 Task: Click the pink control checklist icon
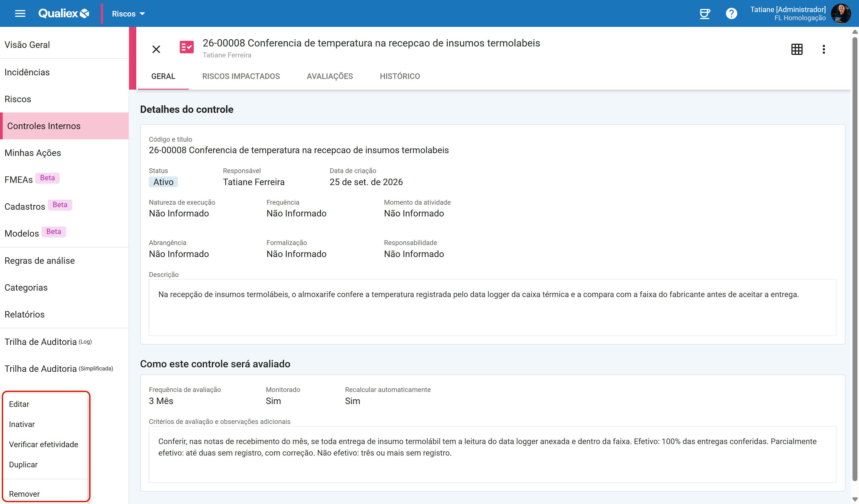(x=186, y=47)
